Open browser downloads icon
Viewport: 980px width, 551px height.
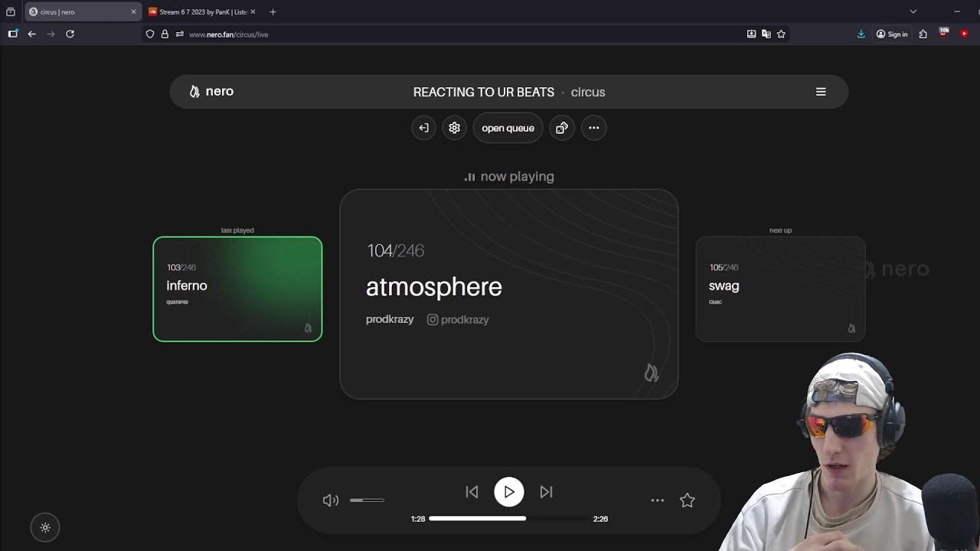point(861,34)
